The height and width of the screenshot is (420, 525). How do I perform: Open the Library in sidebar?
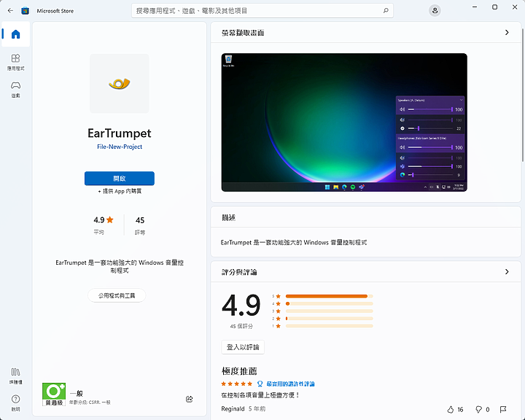coord(16,376)
